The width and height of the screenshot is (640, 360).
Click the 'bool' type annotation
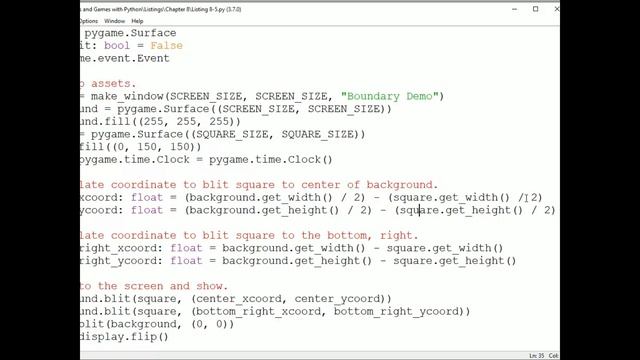pyautogui.click(x=117, y=46)
